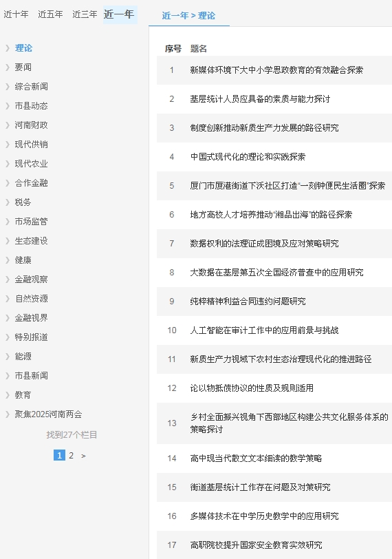The width and height of the screenshot is (392, 559).
Task: Open article 纯粹精神利益合同违约问题研究
Action: coord(248,302)
